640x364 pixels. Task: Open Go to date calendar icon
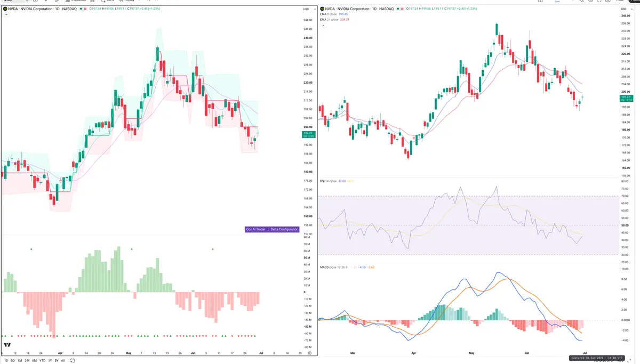pyautogui.click(x=74, y=360)
